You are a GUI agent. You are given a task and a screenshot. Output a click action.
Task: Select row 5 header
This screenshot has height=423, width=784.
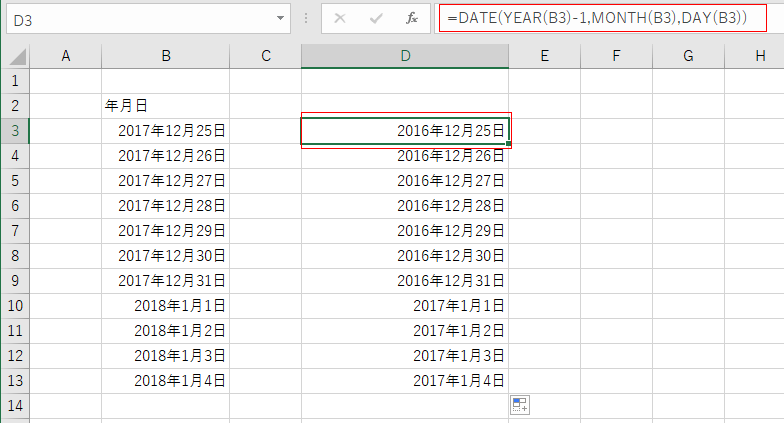(15, 180)
